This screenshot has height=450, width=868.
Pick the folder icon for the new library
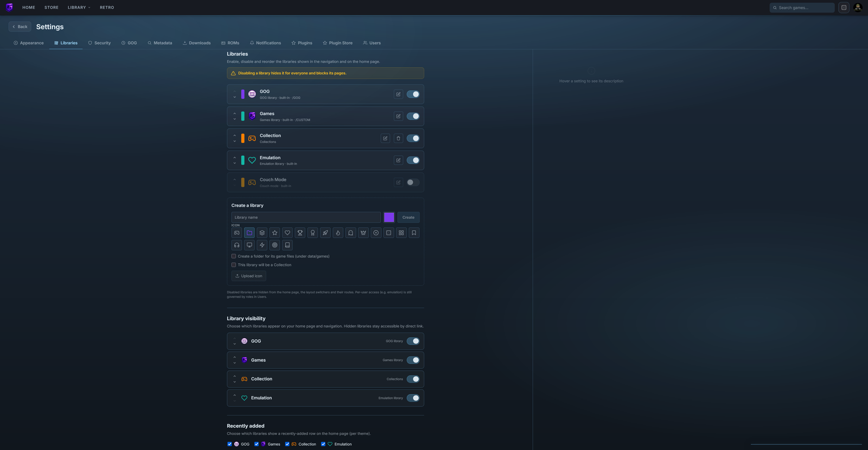[x=250, y=233]
